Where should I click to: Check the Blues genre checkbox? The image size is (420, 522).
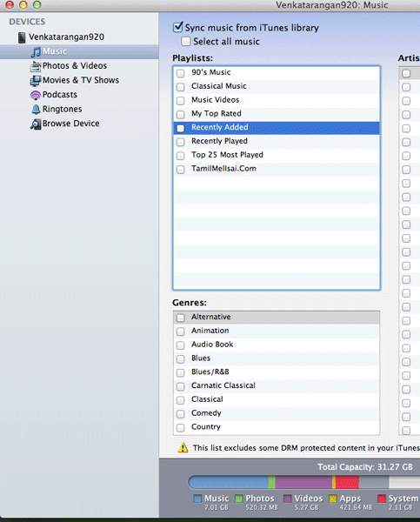180,358
